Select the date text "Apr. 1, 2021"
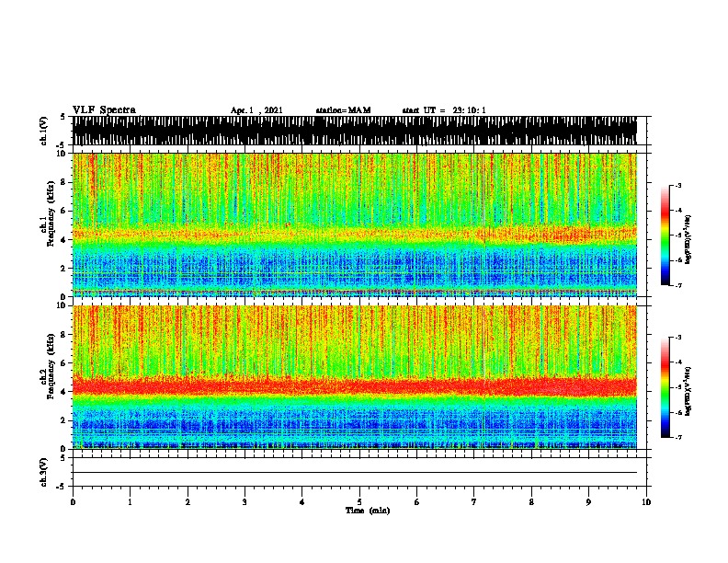The image size is (728, 563). (256, 110)
